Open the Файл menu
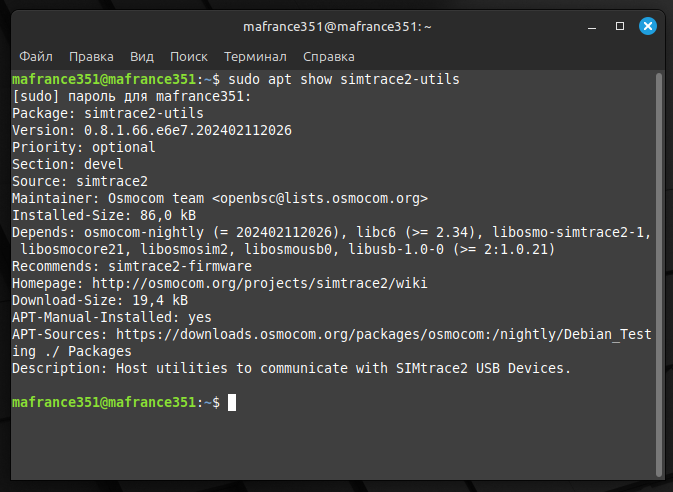 [35, 57]
